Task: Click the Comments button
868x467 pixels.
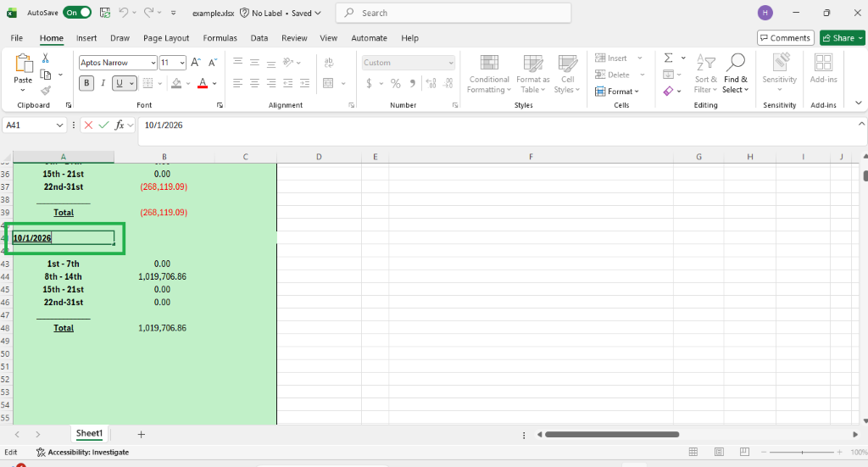Action: point(786,37)
